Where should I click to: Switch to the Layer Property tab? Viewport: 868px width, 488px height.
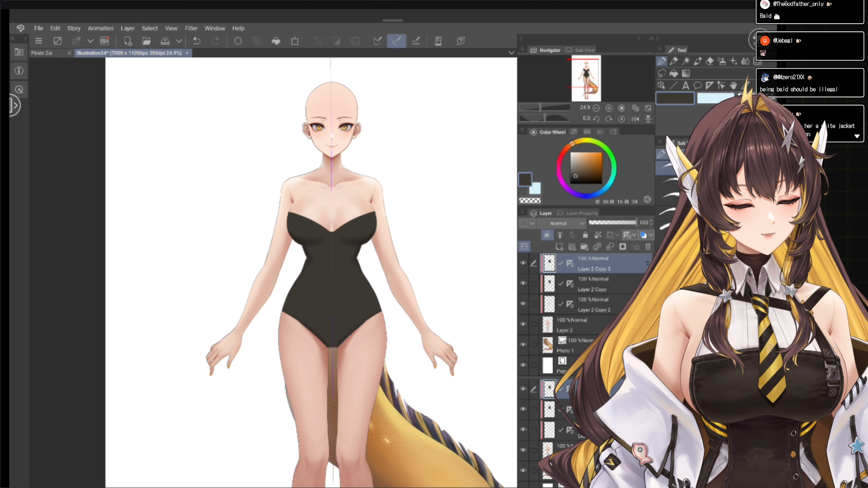(581, 213)
